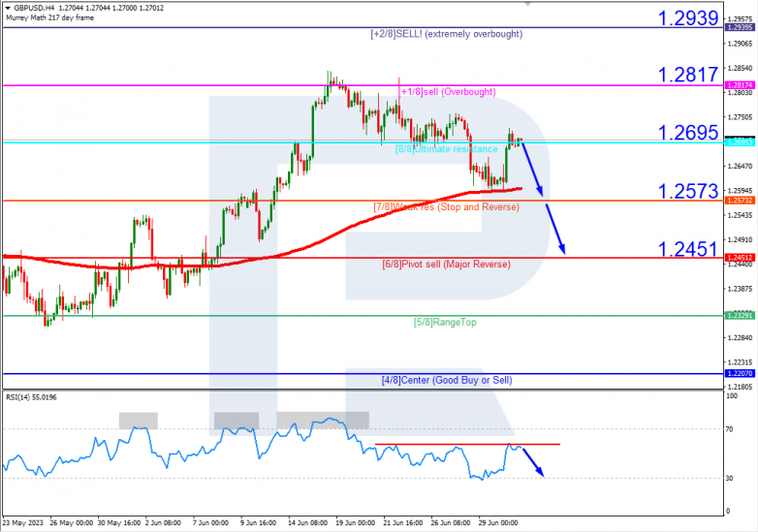Select the '[4/8]Center (Good Buy or Sell)' label
The width and height of the screenshot is (758, 532).
(447, 380)
